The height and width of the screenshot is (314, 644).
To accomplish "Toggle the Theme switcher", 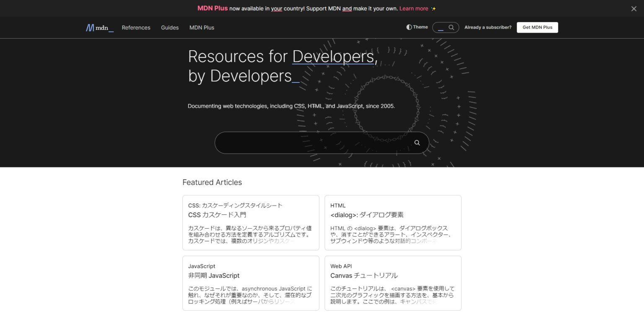I will pyautogui.click(x=417, y=27).
